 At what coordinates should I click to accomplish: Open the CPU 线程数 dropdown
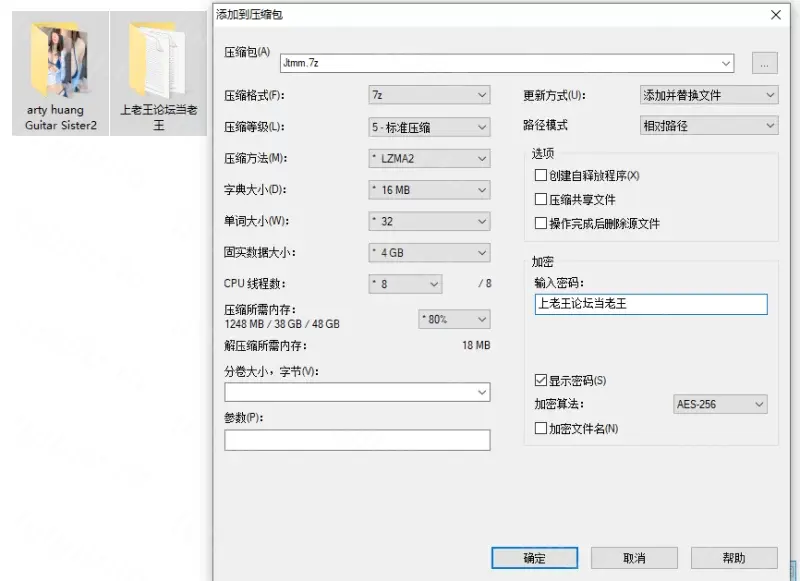405,284
